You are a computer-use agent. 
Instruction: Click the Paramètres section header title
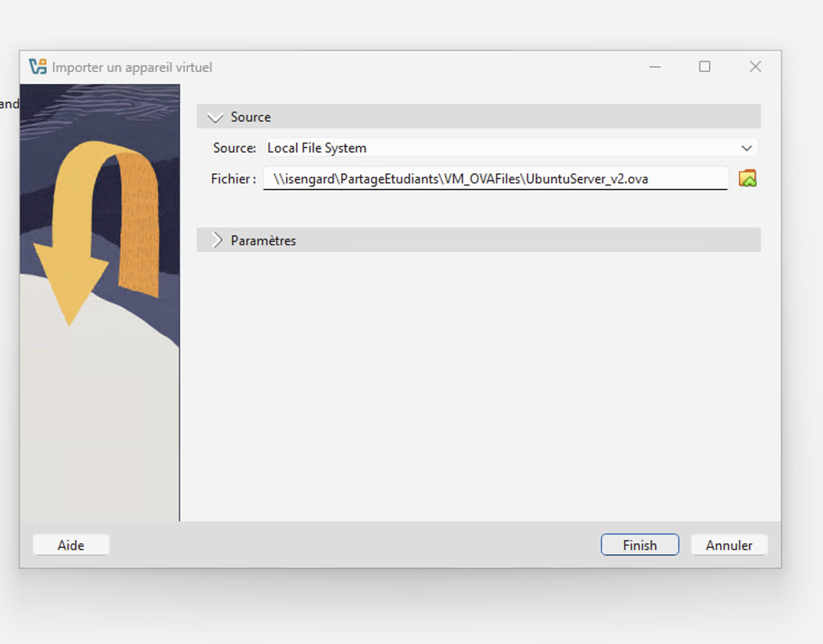tap(263, 241)
